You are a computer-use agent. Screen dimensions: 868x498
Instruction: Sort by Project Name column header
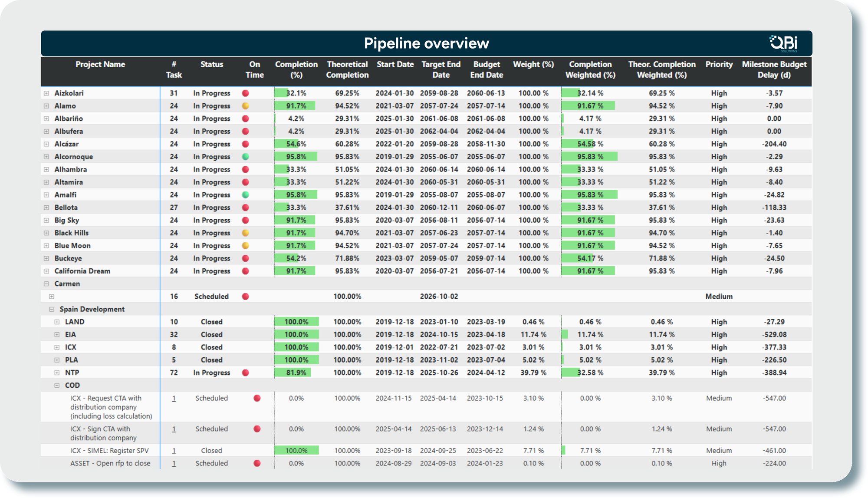100,65
